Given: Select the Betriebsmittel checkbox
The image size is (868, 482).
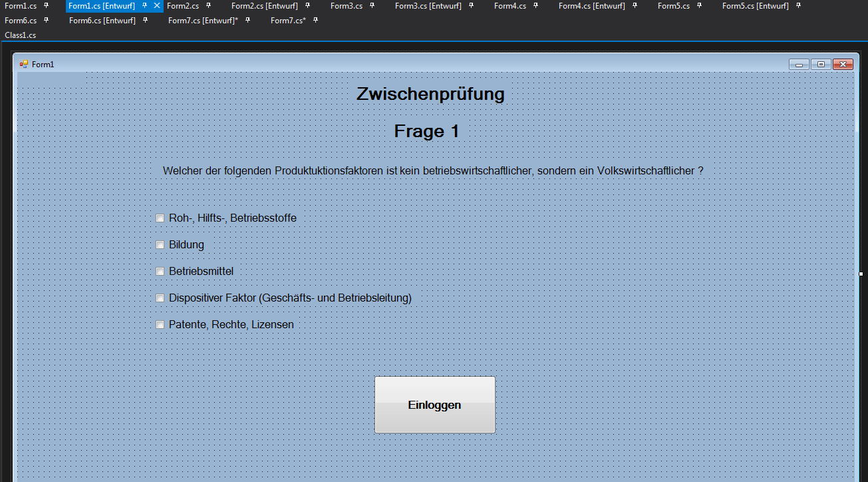Looking at the screenshot, I should click(x=160, y=272).
